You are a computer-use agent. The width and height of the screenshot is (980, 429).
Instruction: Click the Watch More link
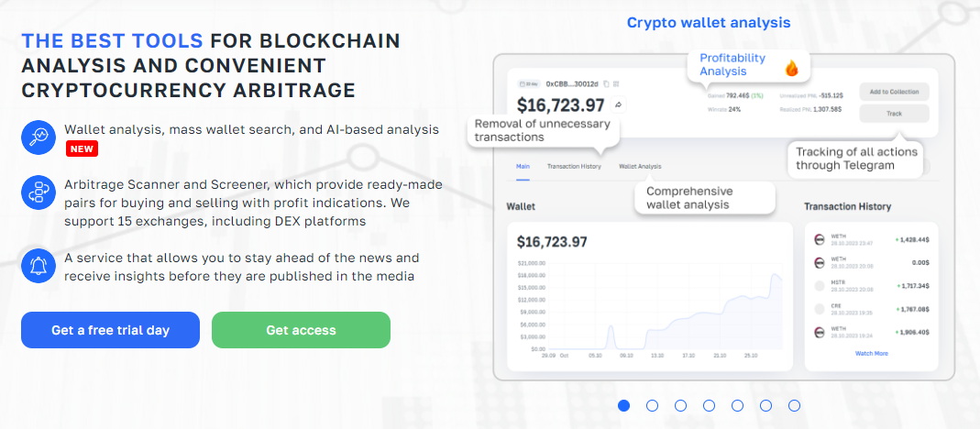tap(871, 353)
